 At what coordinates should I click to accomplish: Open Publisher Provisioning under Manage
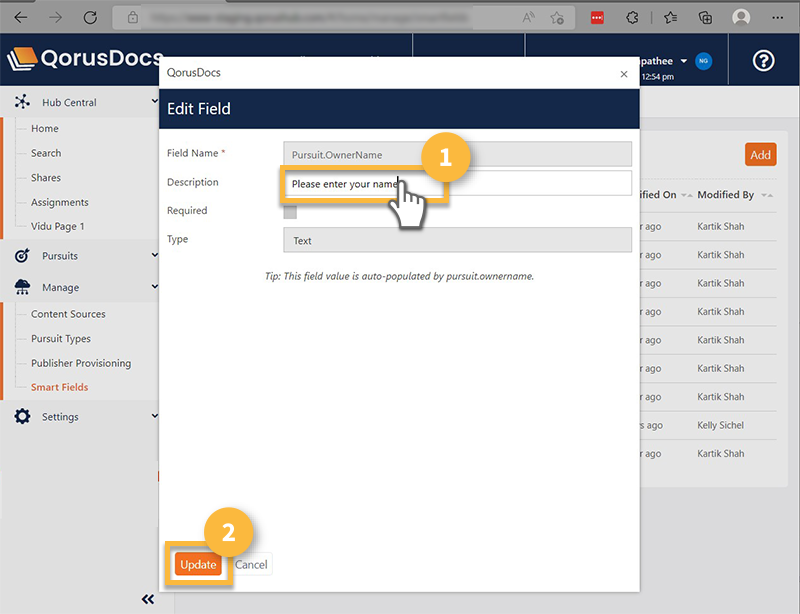81,363
